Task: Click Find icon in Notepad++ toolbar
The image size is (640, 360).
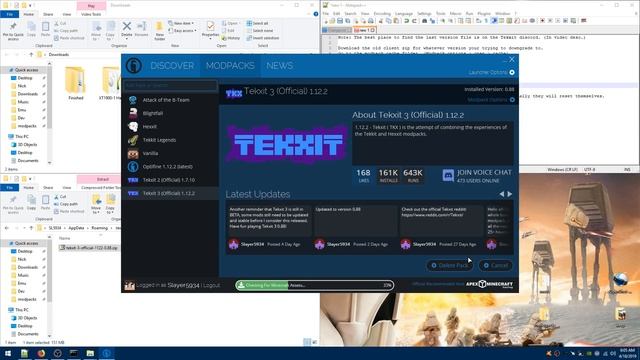Action: pos(424,21)
